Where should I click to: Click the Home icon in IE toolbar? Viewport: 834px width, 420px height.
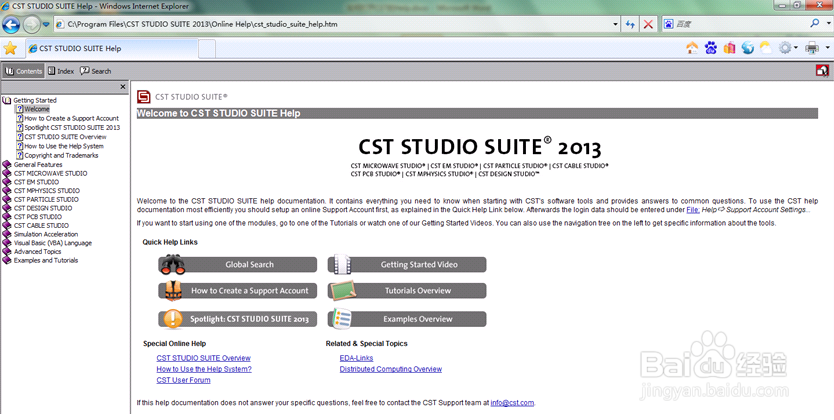tap(692, 48)
